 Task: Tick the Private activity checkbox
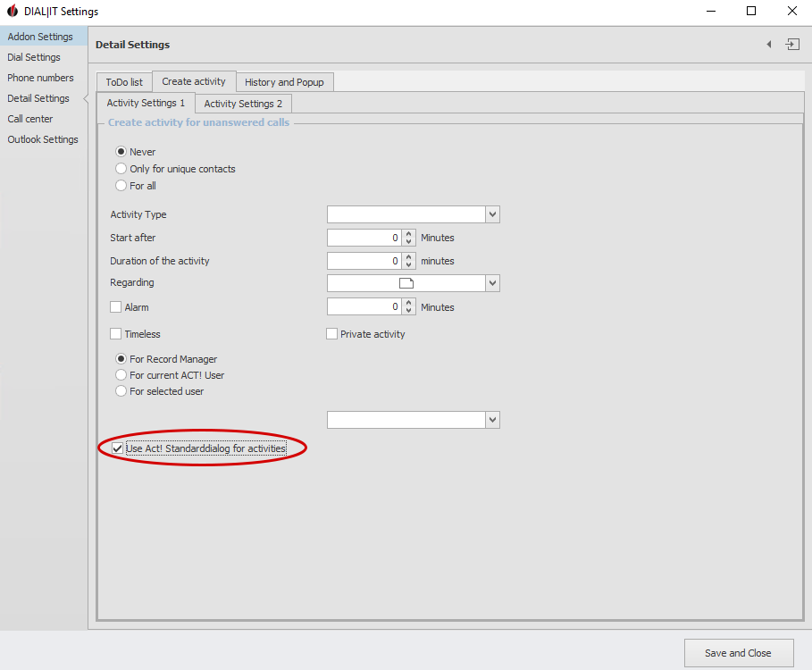(x=332, y=334)
